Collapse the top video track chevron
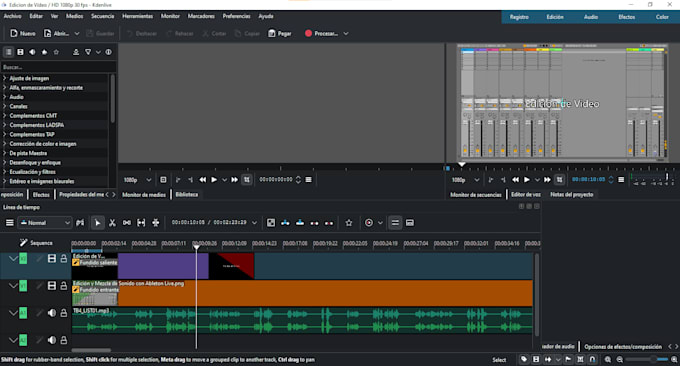The width and height of the screenshot is (680, 366). click(13, 259)
